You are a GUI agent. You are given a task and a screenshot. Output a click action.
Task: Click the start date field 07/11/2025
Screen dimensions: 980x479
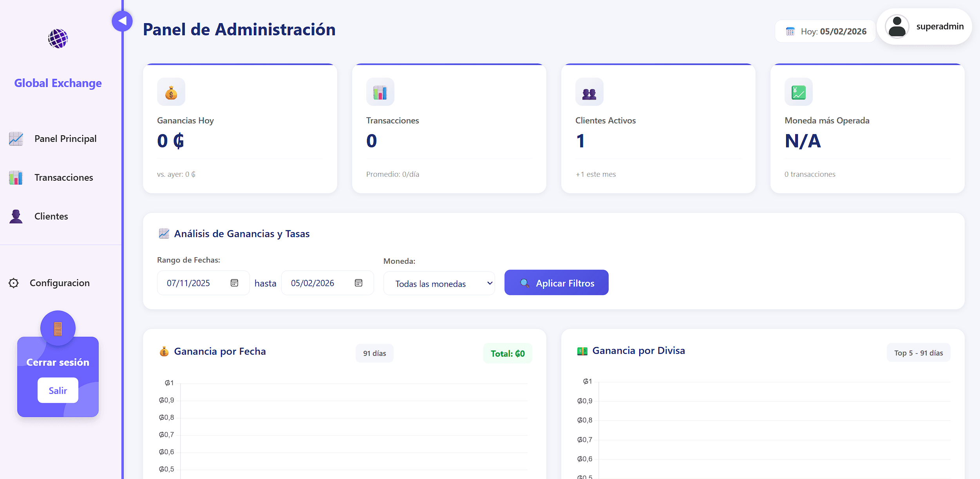[x=203, y=283]
